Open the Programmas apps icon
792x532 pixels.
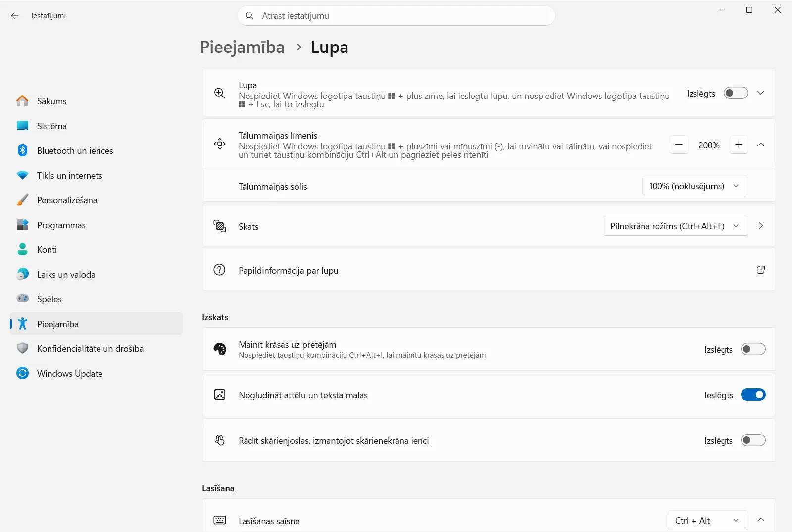click(x=22, y=225)
